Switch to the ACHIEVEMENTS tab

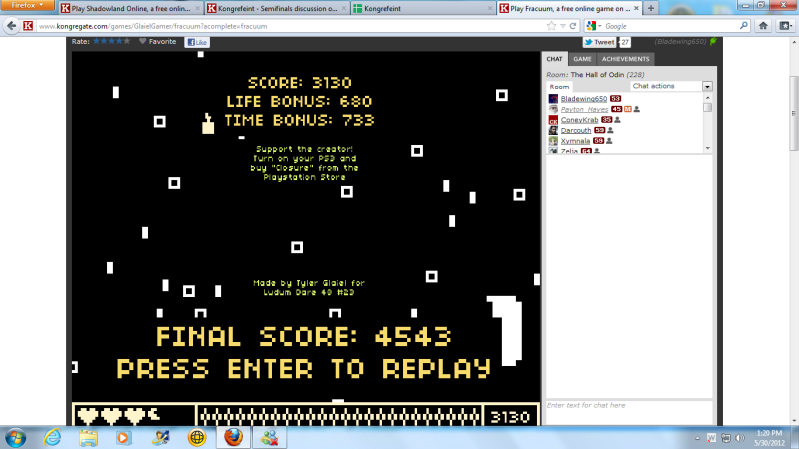tap(625, 59)
